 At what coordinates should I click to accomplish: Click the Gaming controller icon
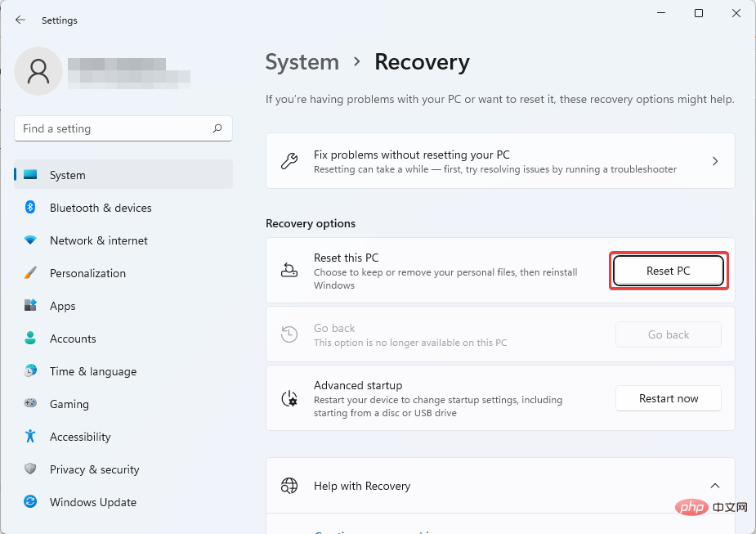(x=30, y=403)
